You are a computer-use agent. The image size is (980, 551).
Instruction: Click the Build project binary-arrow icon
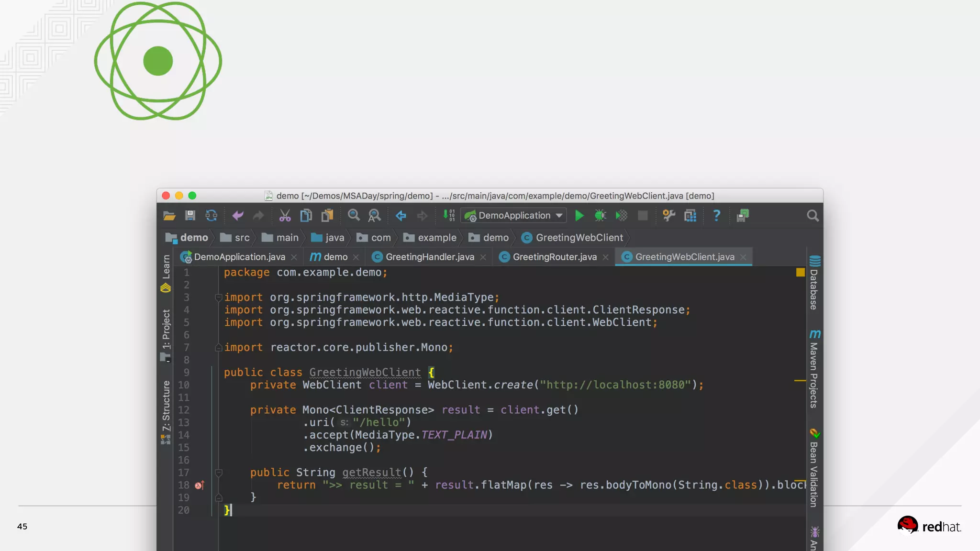[x=448, y=216]
